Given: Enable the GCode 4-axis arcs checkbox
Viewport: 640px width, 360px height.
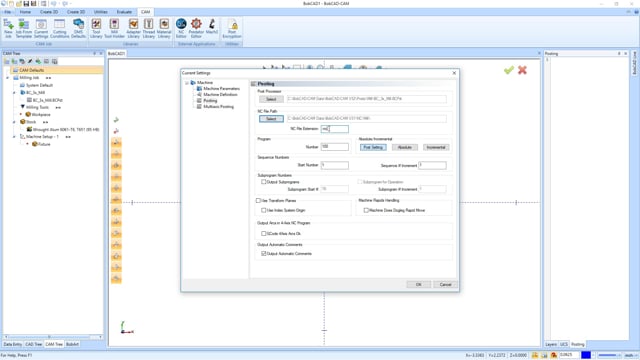Looking at the screenshot, I should pos(264,233).
